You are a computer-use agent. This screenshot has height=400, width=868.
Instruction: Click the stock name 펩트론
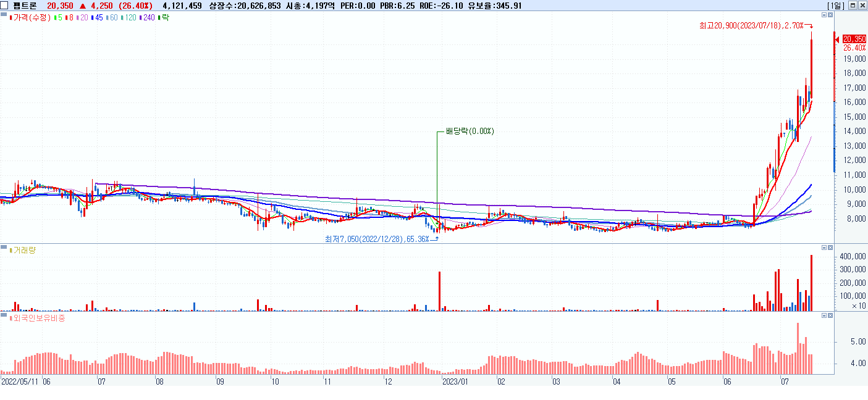tap(25, 5)
